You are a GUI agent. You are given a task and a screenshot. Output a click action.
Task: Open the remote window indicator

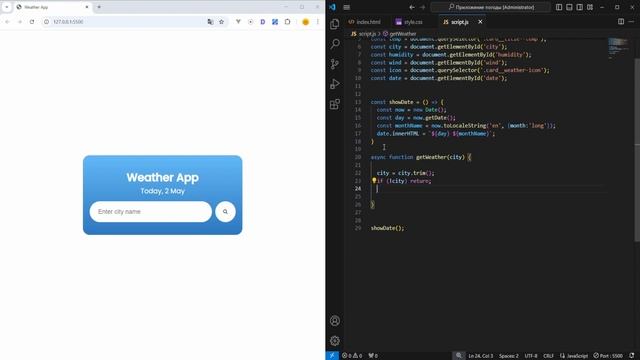pyautogui.click(x=332, y=356)
